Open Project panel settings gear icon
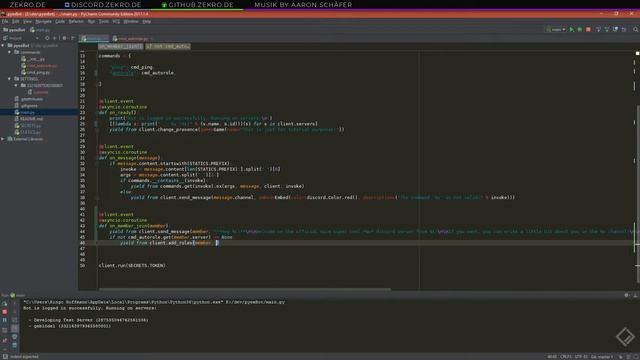 point(64,38)
